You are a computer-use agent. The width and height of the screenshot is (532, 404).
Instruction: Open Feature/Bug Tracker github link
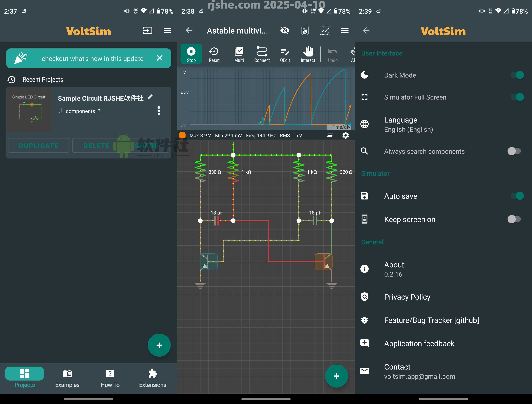coord(443,320)
